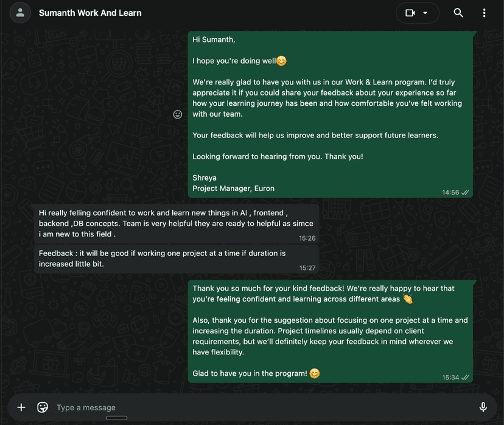
Task: Expand the video call options arrow
Action: pos(425,13)
